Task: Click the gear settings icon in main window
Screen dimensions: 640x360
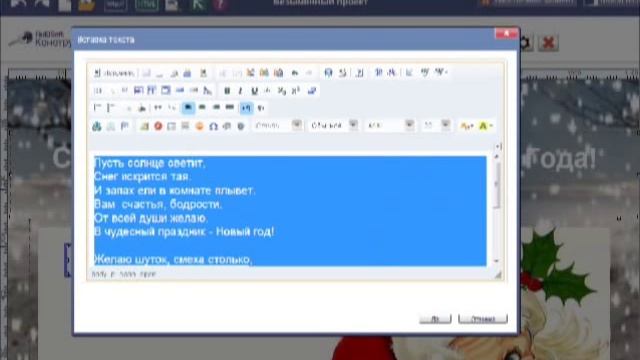Action: tap(526, 42)
